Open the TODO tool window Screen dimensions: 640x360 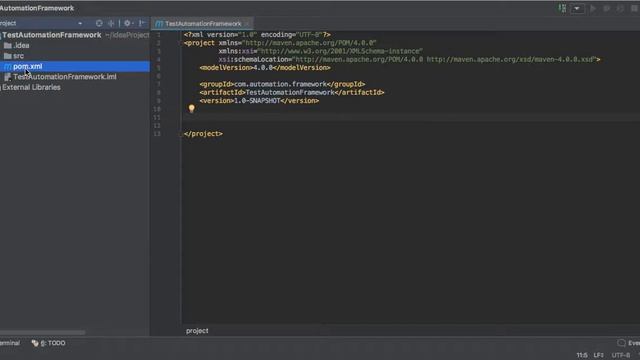(49, 343)
